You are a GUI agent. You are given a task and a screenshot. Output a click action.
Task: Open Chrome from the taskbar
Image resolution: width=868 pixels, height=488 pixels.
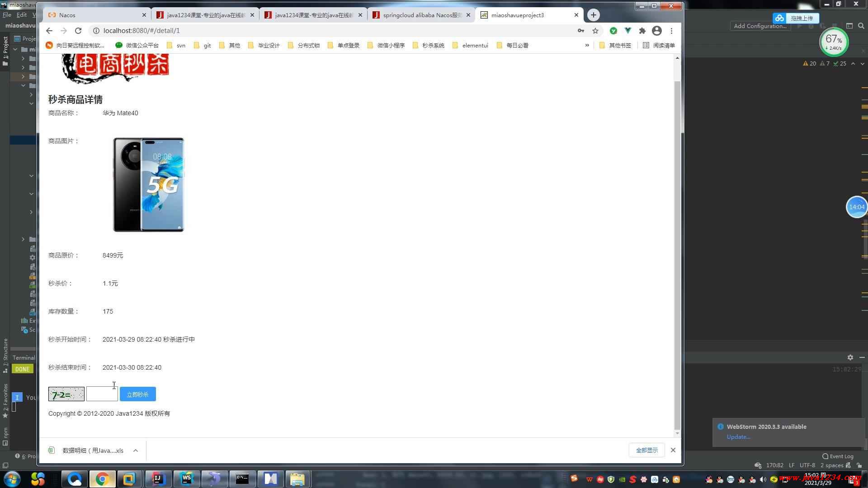(x=102, y=479)
